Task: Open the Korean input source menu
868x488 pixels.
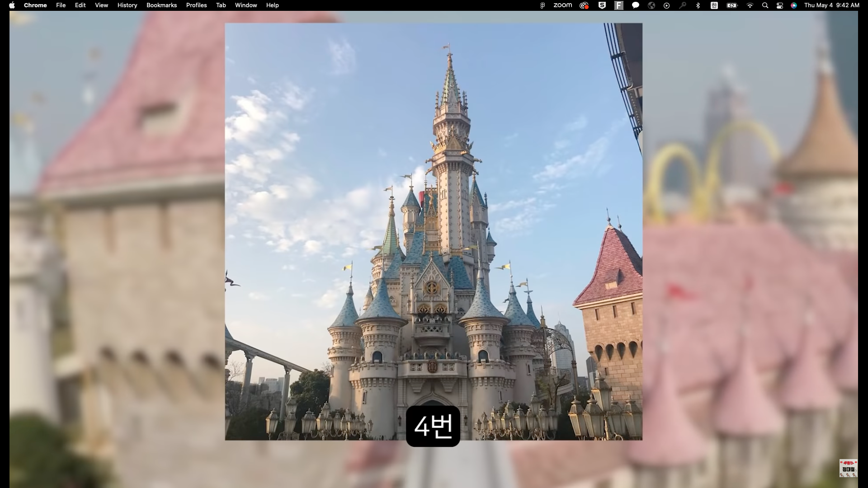Action: pyautogui.click(x=714, y=5)
